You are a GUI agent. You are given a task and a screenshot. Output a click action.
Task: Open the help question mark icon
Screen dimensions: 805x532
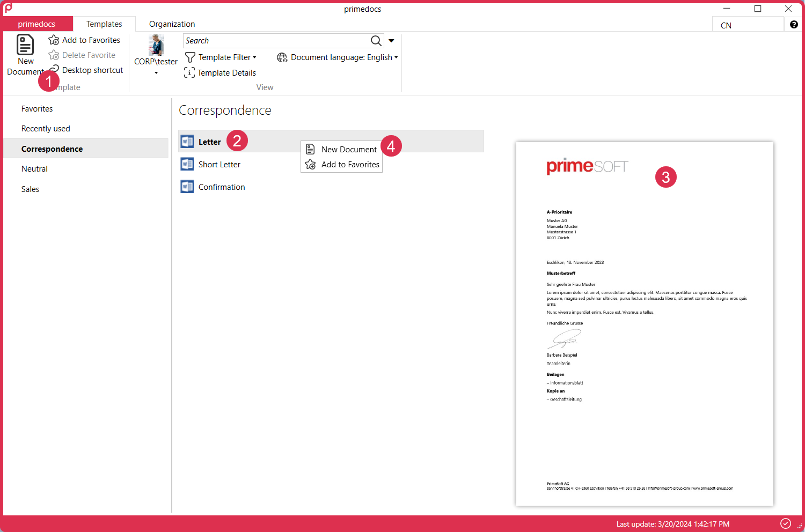point(794,25)
